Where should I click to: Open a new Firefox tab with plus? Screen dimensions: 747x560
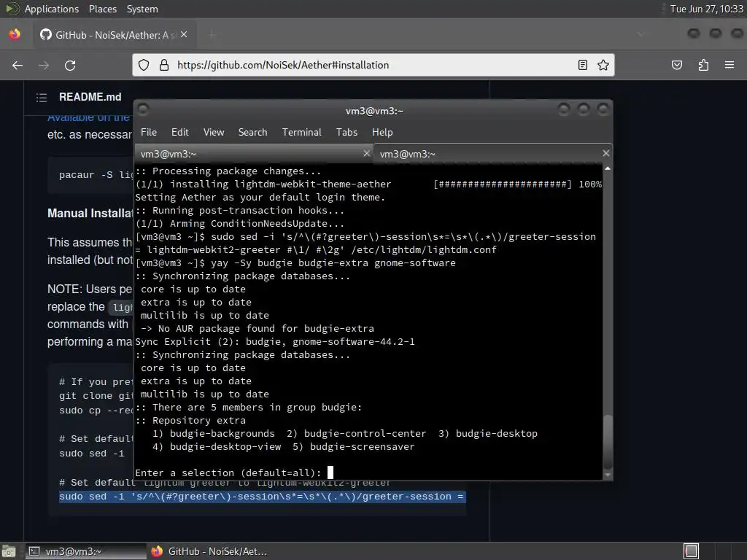click(x=212, y=35)
